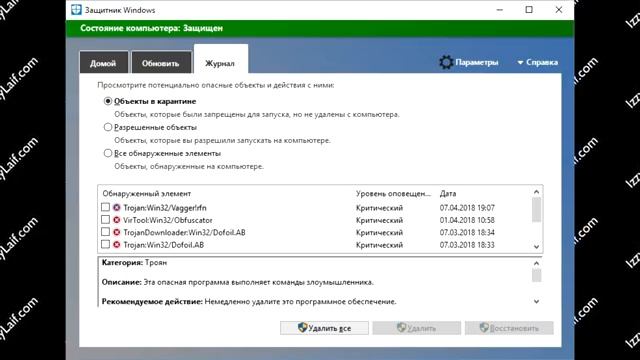Click the Windows Defender title bar icon
Viewport: 640px width, 360px height.
76,10
